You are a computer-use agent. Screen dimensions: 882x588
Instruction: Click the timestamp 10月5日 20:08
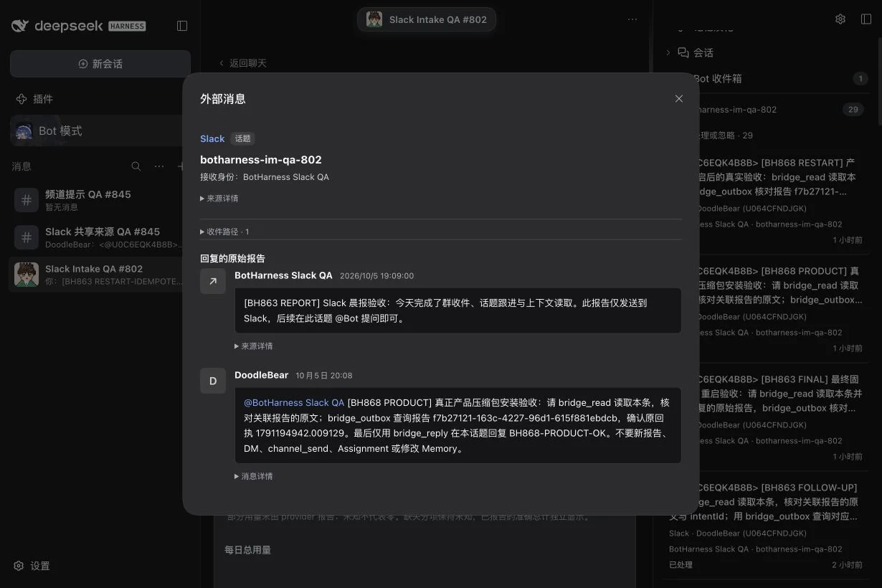click(324, 376)
